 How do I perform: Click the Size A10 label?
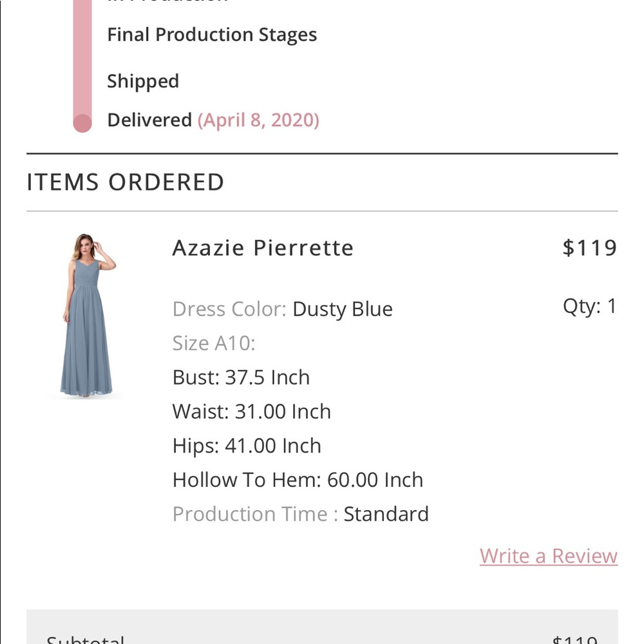[x=213, y=343]
